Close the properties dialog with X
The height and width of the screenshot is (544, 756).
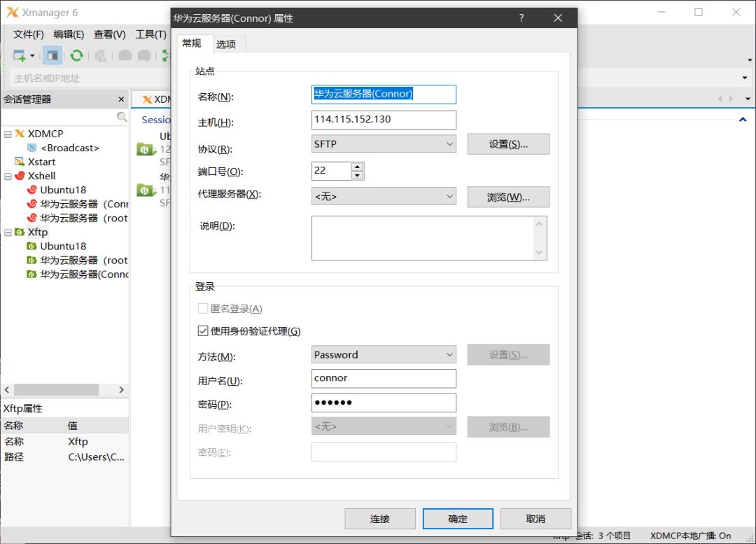pyautogui.click(x=558, y=18)
